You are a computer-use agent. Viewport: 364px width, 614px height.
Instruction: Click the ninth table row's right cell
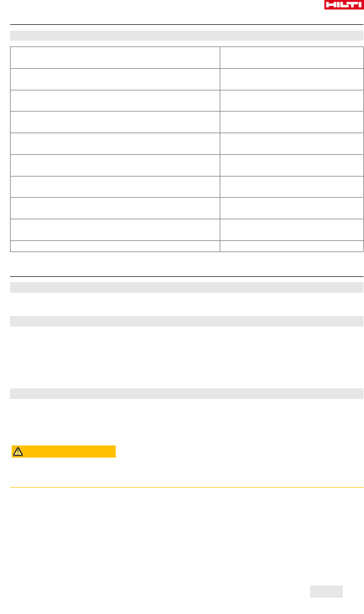click(x=292, y=230)
